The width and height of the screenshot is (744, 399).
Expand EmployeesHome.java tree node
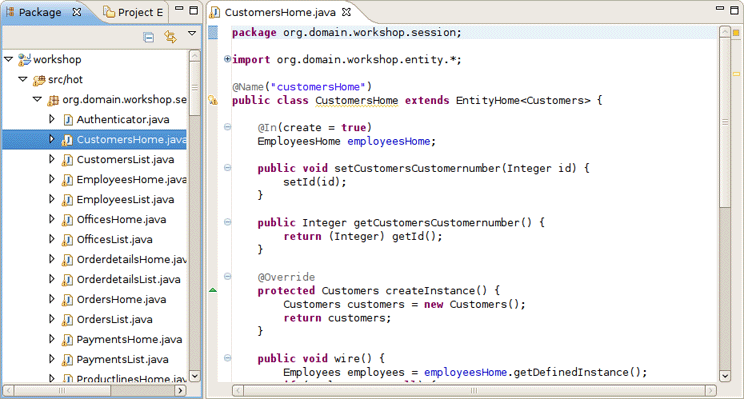(x=52, y=179)
